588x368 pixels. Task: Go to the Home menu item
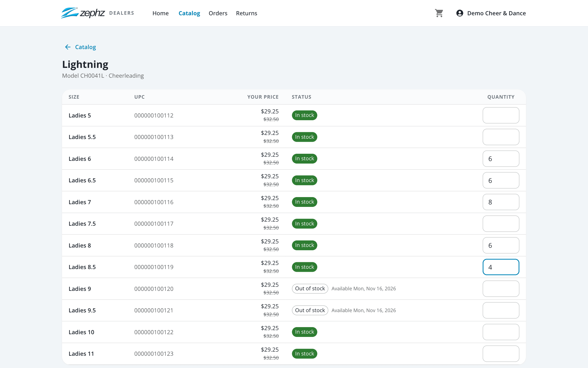point(161,13)
